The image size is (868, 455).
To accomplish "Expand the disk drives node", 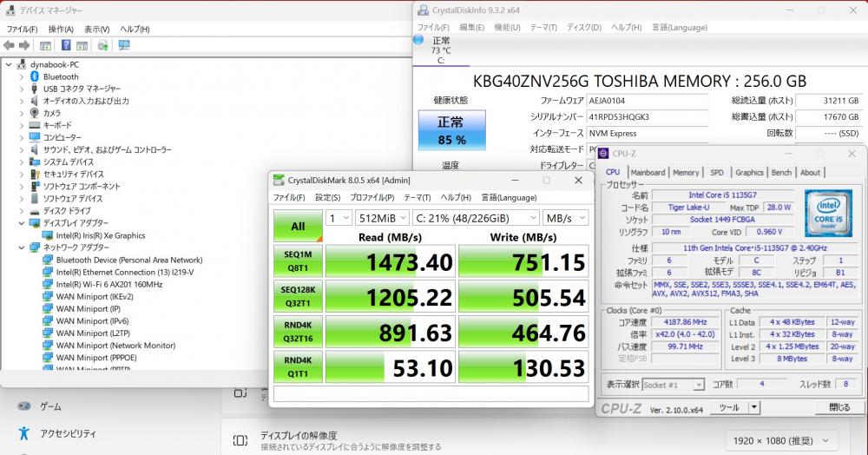I will click(x=21, y=211).
